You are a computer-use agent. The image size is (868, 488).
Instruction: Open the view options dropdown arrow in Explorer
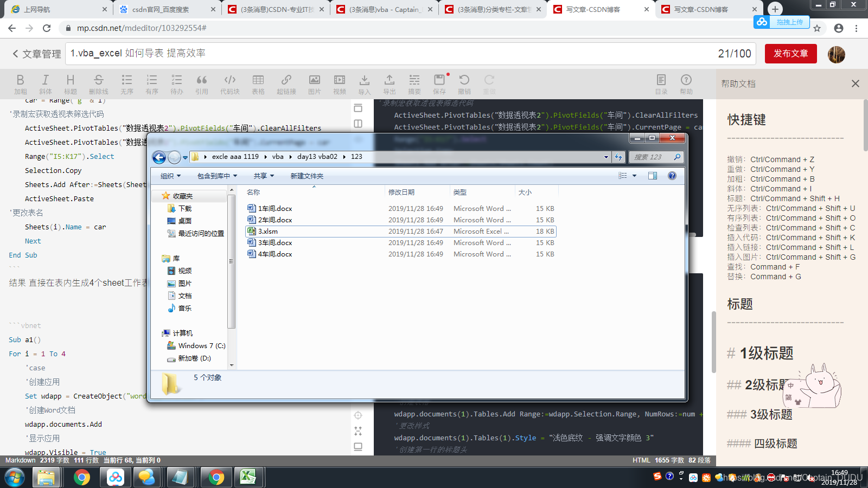point(634,176)
